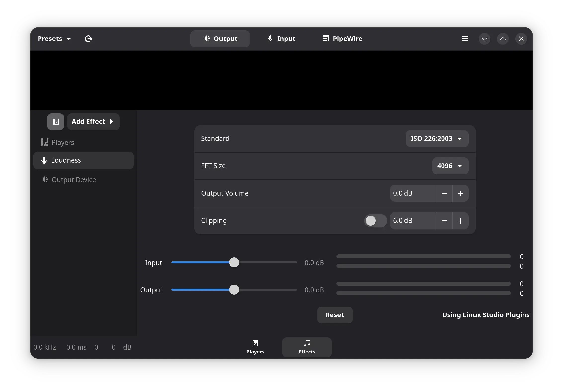Switch to the Input tab
This screenshot has width=563, height=392.
281,39
